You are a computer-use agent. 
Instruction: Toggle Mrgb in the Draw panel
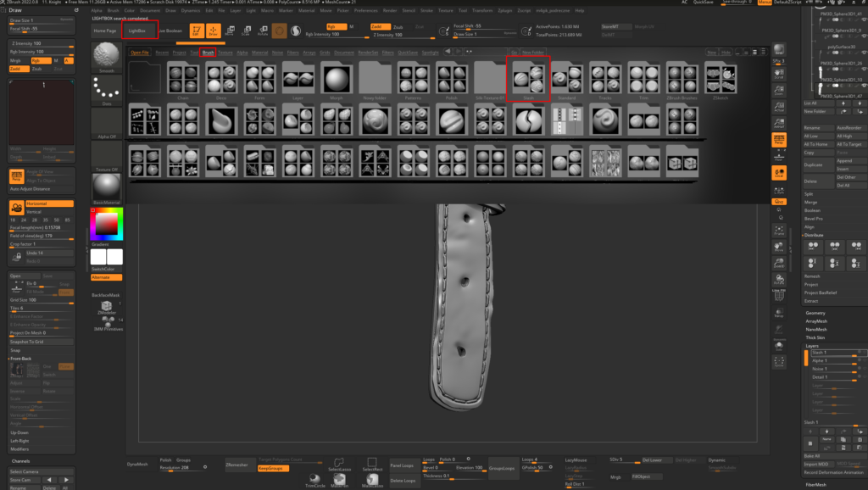pos(19,60)
